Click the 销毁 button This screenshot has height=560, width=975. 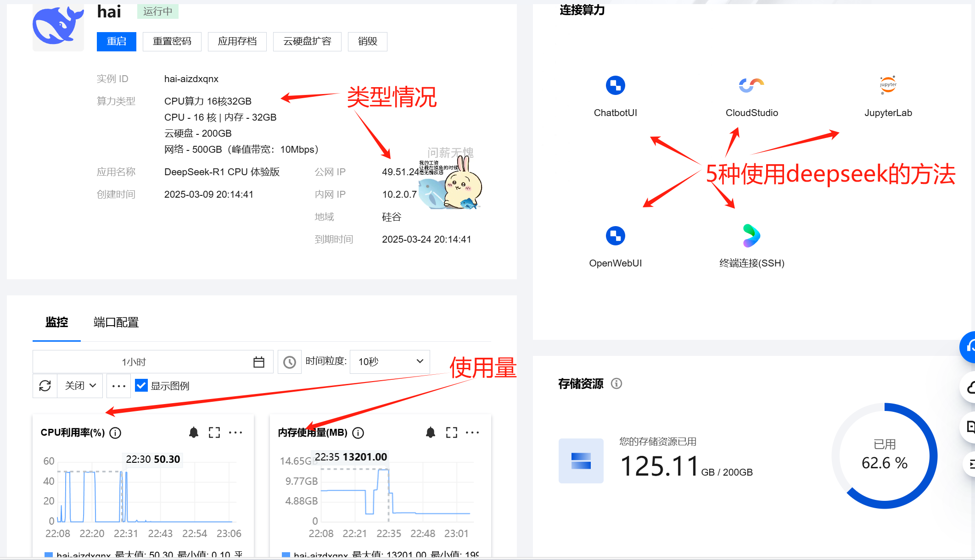point(368,41)
